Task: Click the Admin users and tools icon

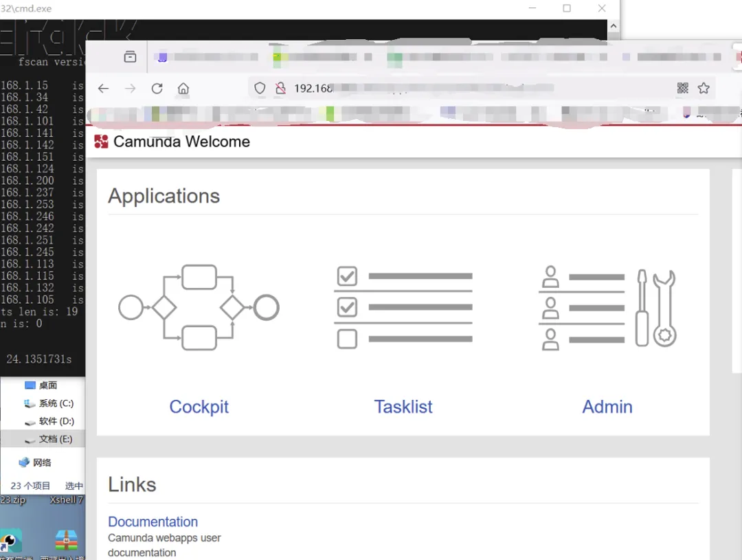Action: [x=607, y=308]
